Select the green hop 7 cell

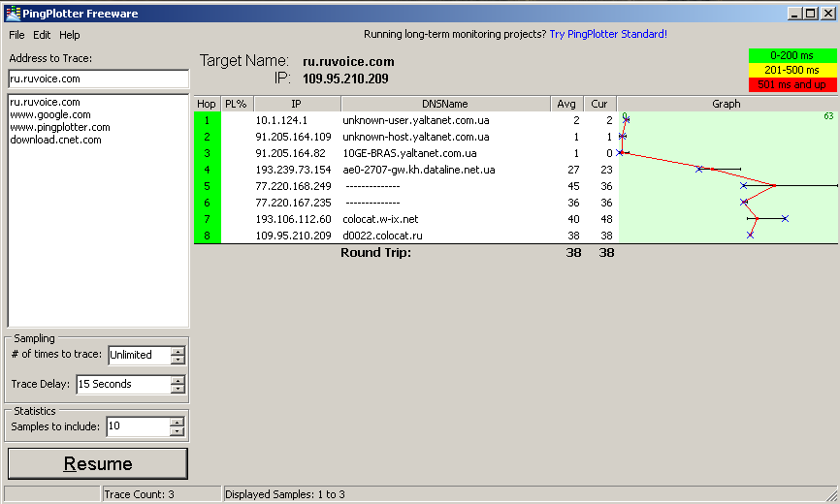pos(208,219)
